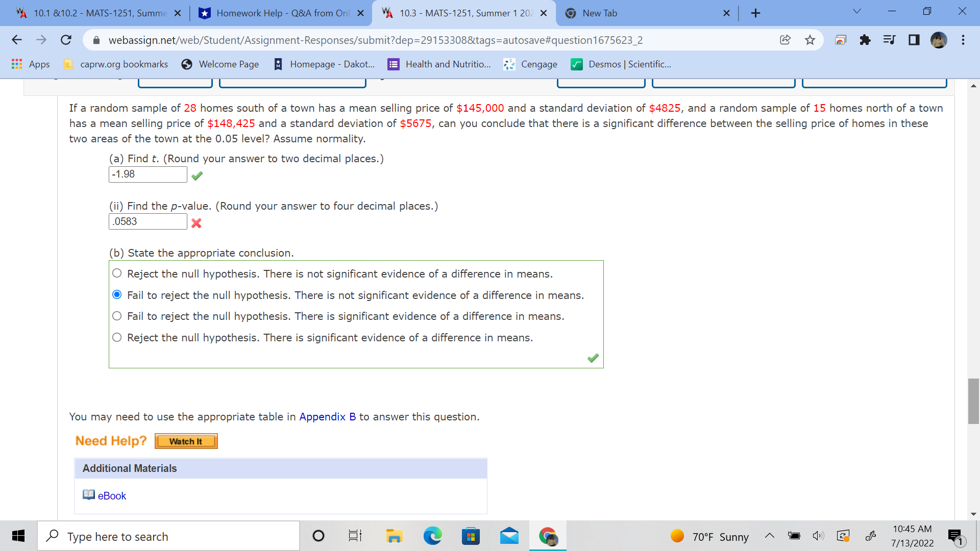Launch Microsoft Edge from the taskbar
Viewport: 980px width, 551px height.
click(x=432, y=536)
